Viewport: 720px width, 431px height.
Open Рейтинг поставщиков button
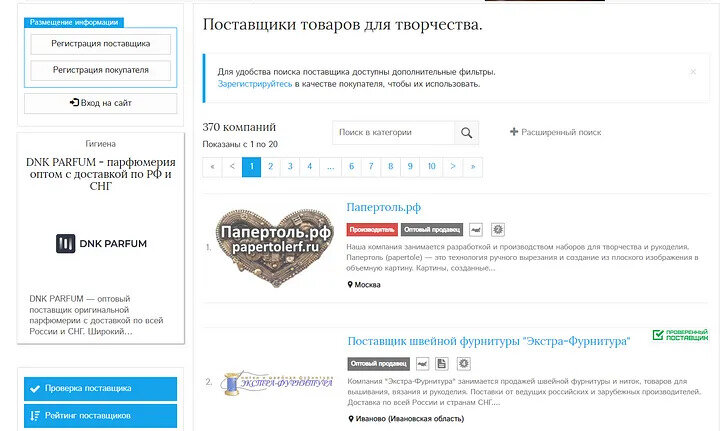101,416
